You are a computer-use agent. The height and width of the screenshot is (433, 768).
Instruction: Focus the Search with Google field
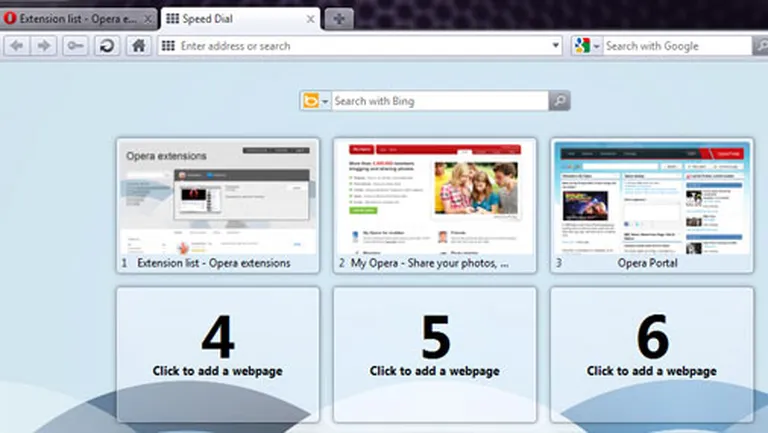point(677,46)
